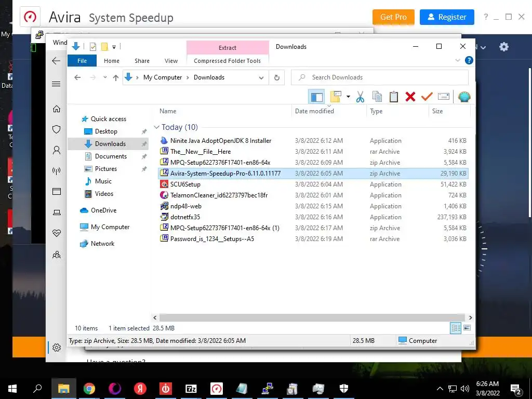Switch to Details view icon in status bar
Viewport: 532px width, 399px height.
click(x=456, y=328)
